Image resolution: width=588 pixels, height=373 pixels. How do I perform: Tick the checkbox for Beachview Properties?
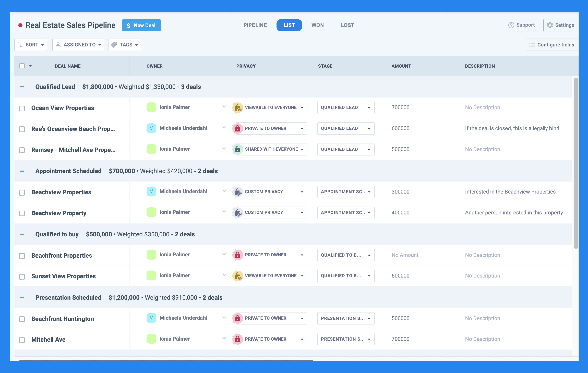click(x=22, y=193)
